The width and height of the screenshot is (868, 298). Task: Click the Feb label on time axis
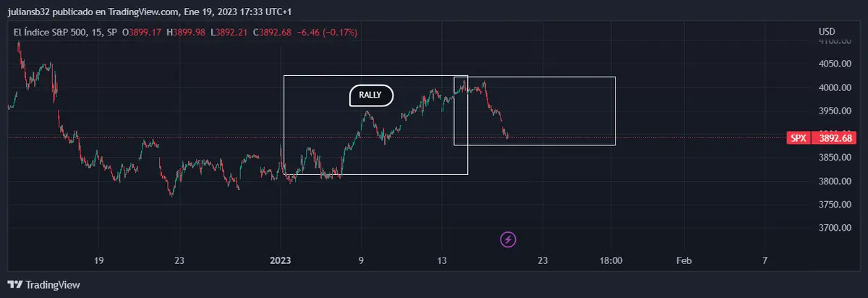click(x=683, y=260)
